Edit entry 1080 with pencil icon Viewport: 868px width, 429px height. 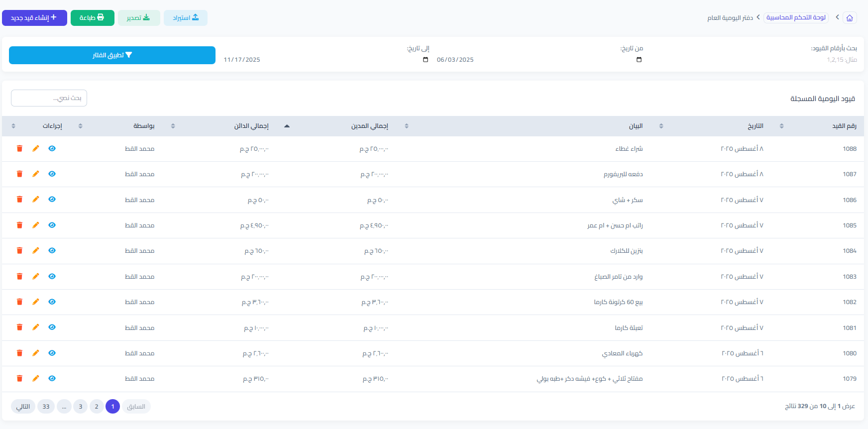(x=36, y=353)
